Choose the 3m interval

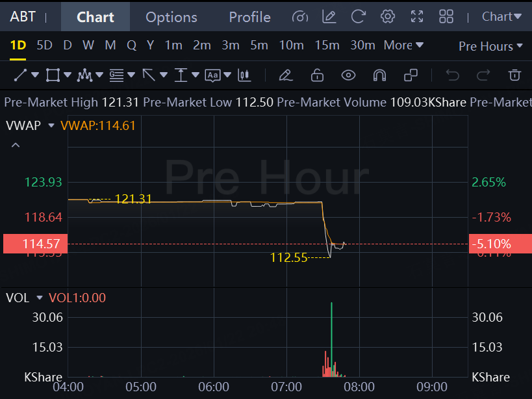click(x=231, y=45)
